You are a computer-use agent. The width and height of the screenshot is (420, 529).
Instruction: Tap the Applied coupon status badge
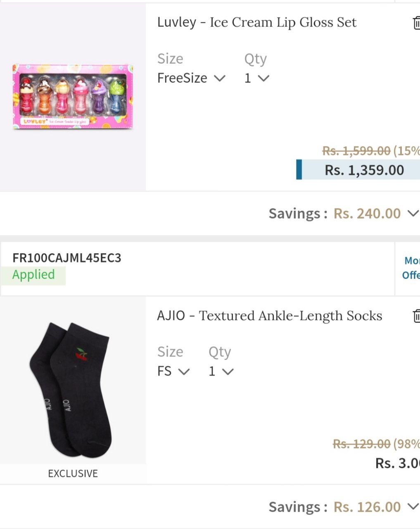(33, 275)
